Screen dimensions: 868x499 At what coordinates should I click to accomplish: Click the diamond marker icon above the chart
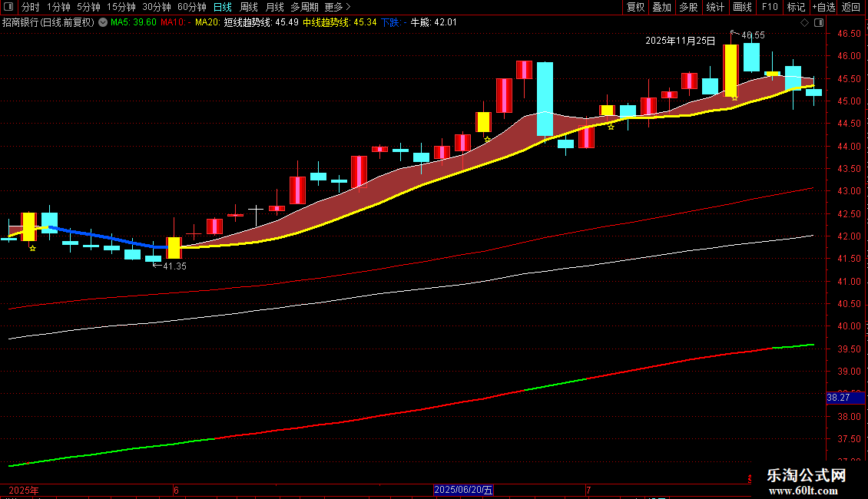pyautogui.click(x=805, y=22)
